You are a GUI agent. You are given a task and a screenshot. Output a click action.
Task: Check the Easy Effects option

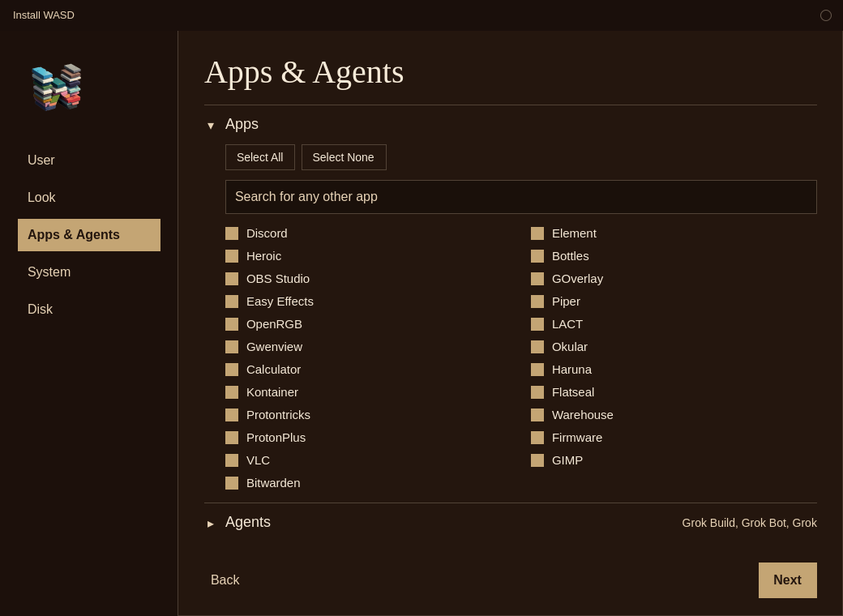click(x=232, y=302)
